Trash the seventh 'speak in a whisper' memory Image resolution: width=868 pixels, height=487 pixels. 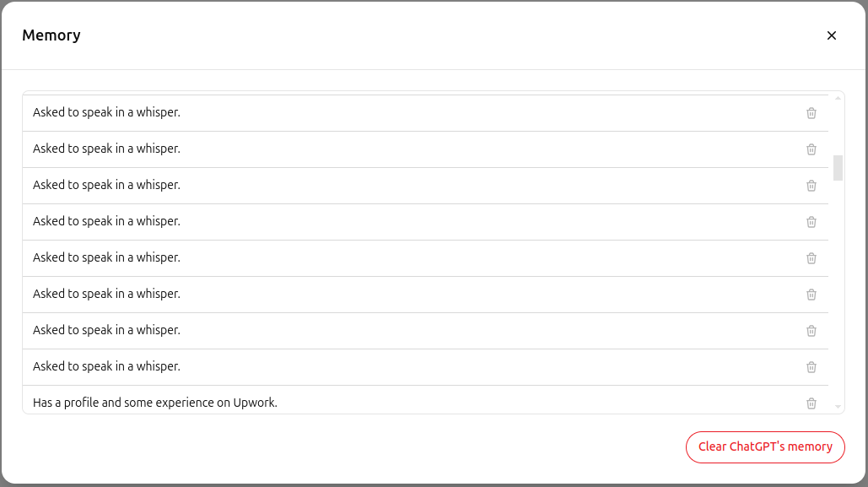point(811,330)
